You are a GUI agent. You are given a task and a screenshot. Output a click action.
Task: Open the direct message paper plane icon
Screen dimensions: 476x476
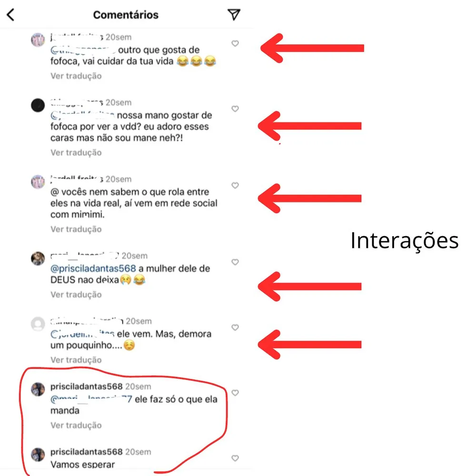(234, 14)
